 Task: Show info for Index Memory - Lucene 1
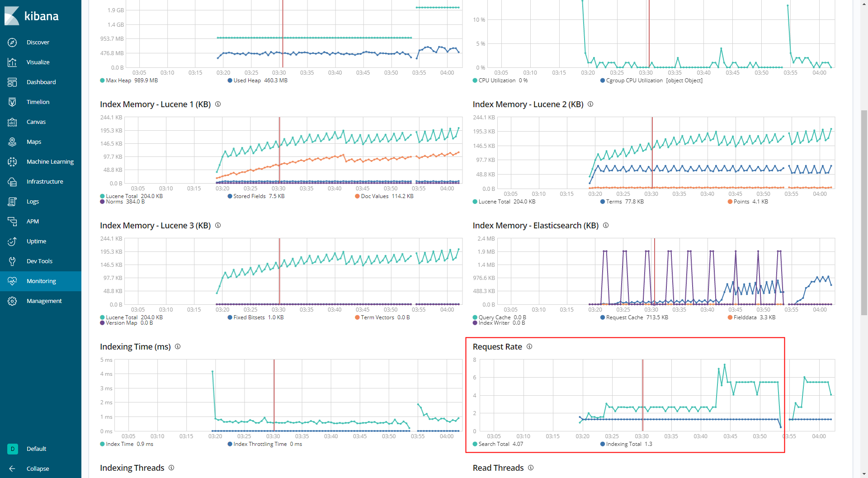coord(218,104)
